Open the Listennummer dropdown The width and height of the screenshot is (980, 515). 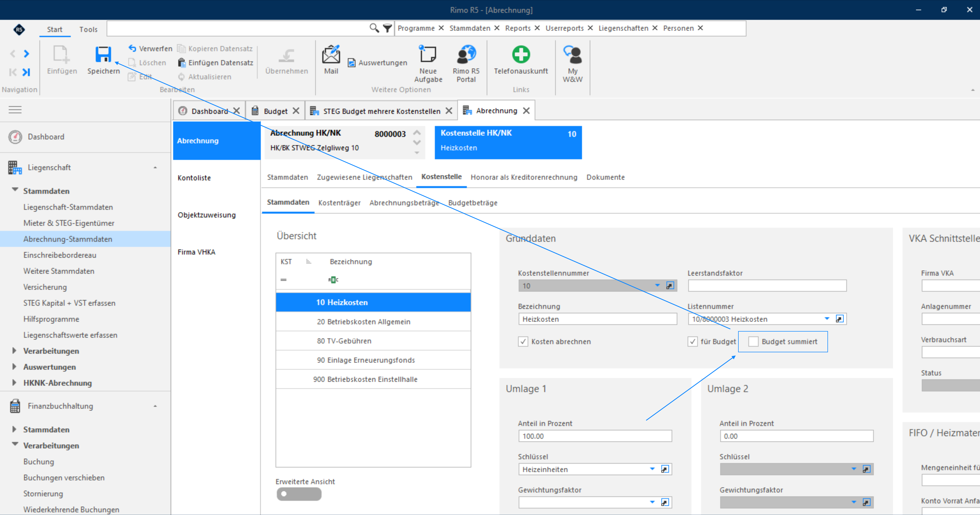pos(827,319)
